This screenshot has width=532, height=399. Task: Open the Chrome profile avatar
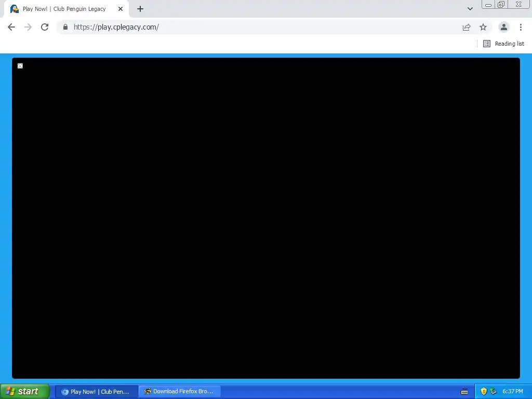(504, 27)
